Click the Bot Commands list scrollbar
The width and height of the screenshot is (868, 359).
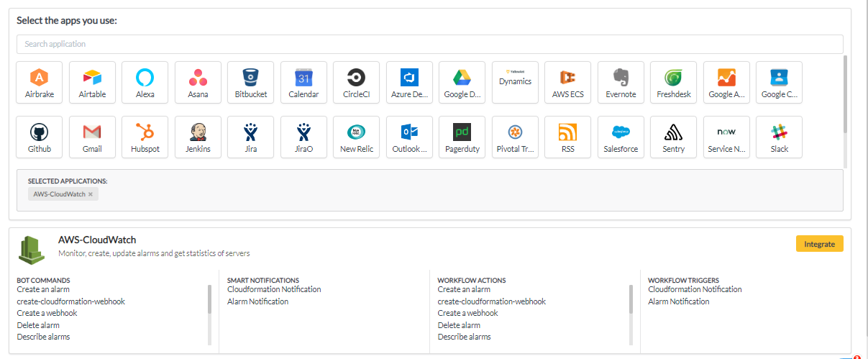pyautogui.click(x=209, y=299)
